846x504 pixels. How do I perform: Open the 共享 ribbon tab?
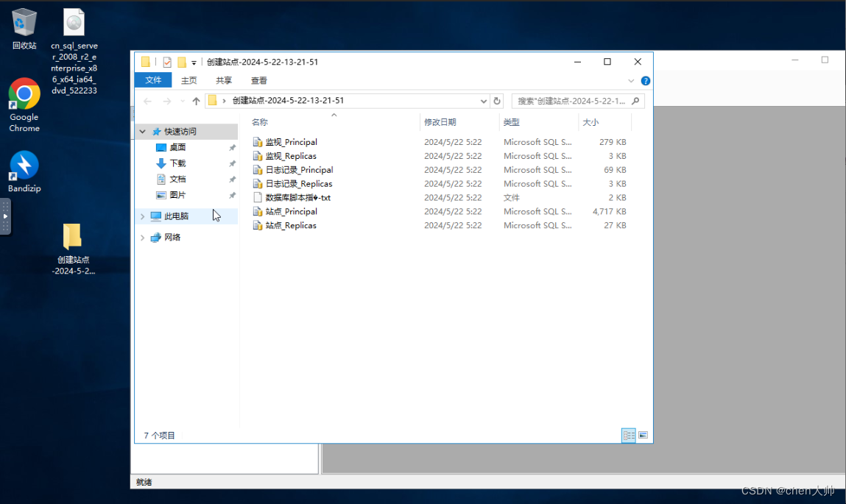coord(224,80)
